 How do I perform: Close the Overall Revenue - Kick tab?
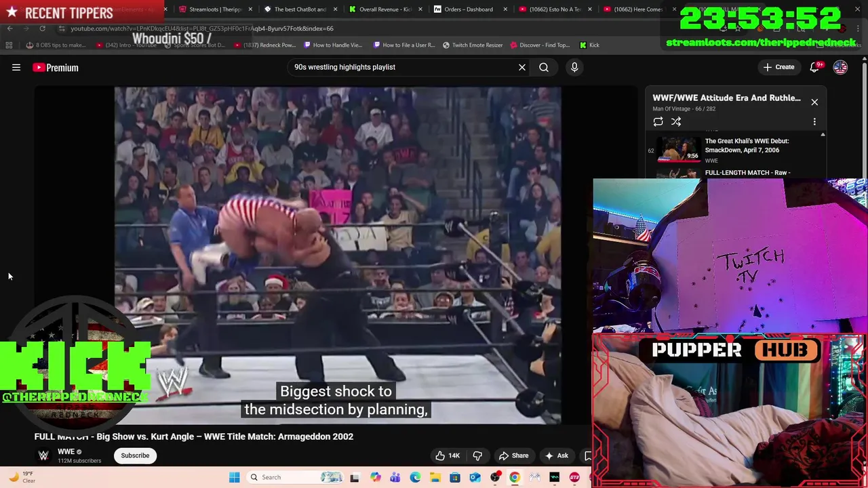(420, 9)
